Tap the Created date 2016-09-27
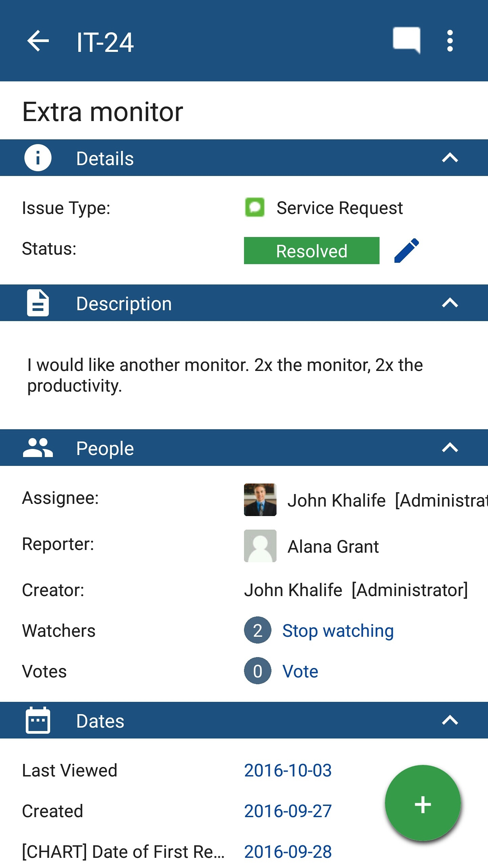This screenshot has width=488, height=868. pos(288,811)
